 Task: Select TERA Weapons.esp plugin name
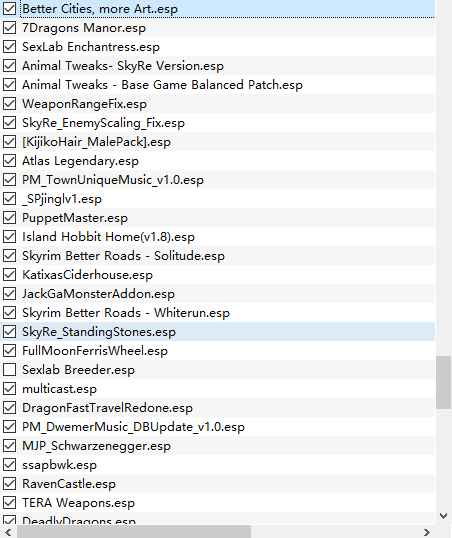(x=79, y=502)
